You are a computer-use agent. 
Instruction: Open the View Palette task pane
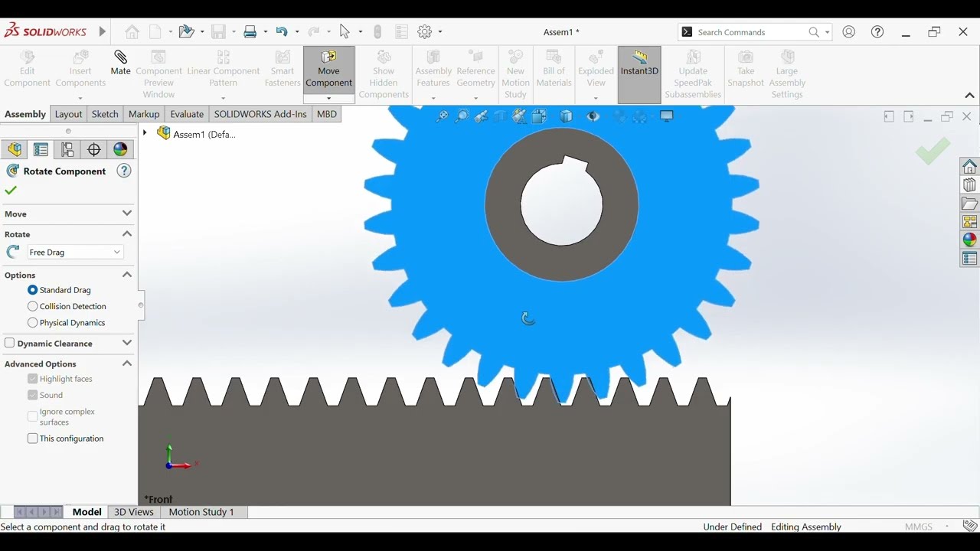970,222
